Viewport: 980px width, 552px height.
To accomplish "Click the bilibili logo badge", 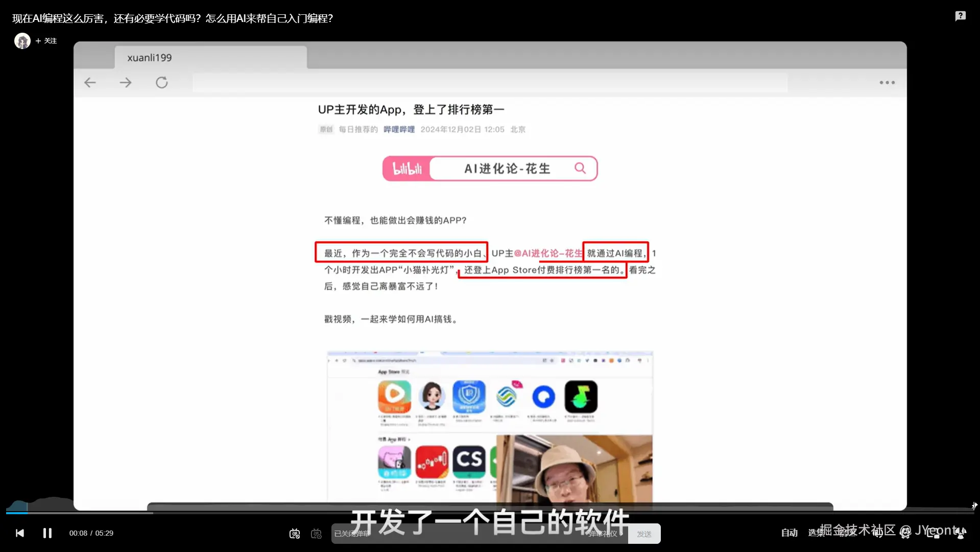I will (x=407, y=169).
